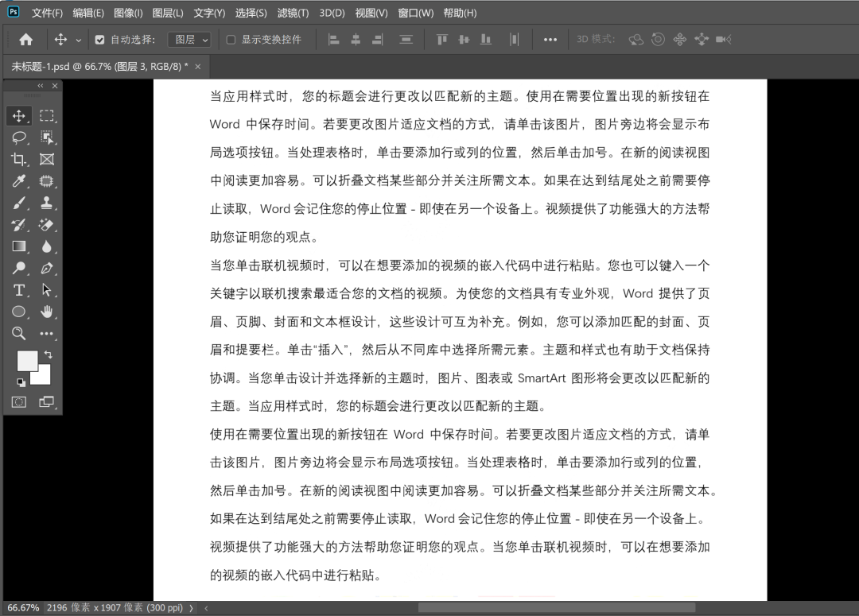Activate the Horizontal Type tool
The width and height of the screenshot is (859, 616).
(x=19, y=290)
